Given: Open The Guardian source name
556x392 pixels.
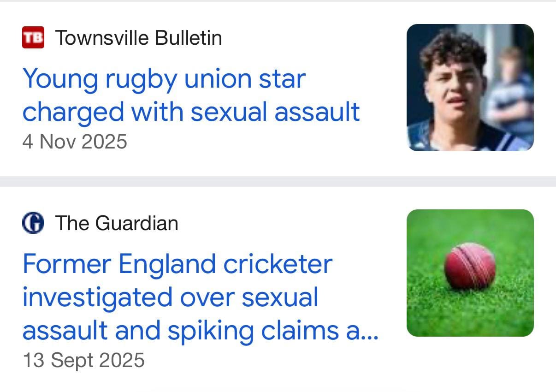Looking at the screenshot, I should point(117,224).
